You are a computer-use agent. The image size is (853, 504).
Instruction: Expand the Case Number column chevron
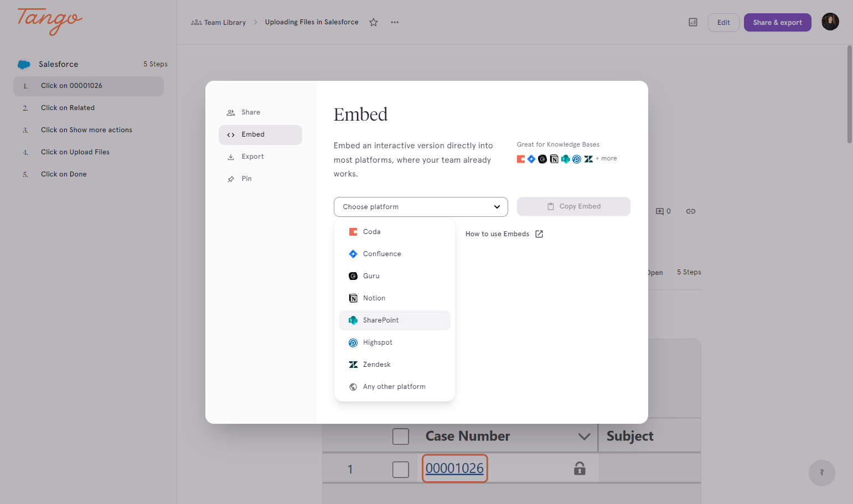click(x=584, y=437)
